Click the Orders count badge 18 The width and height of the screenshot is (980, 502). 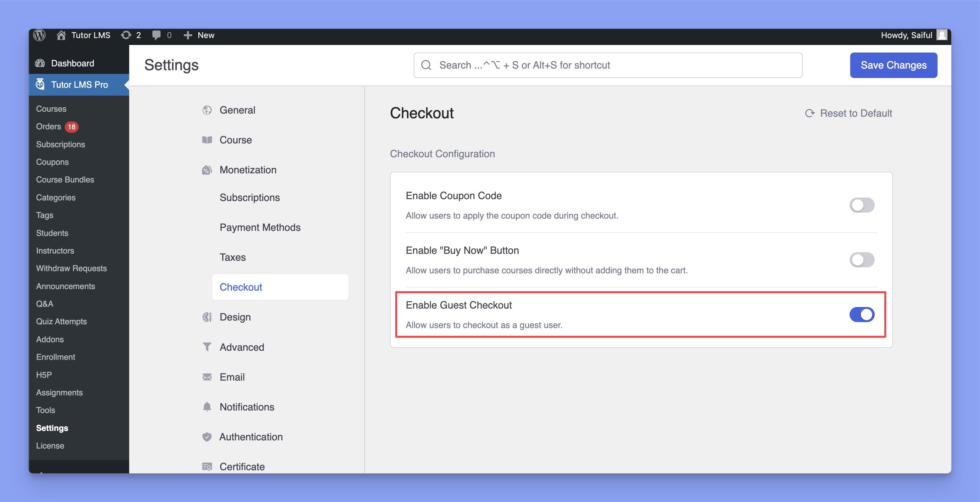click(72, 127)
